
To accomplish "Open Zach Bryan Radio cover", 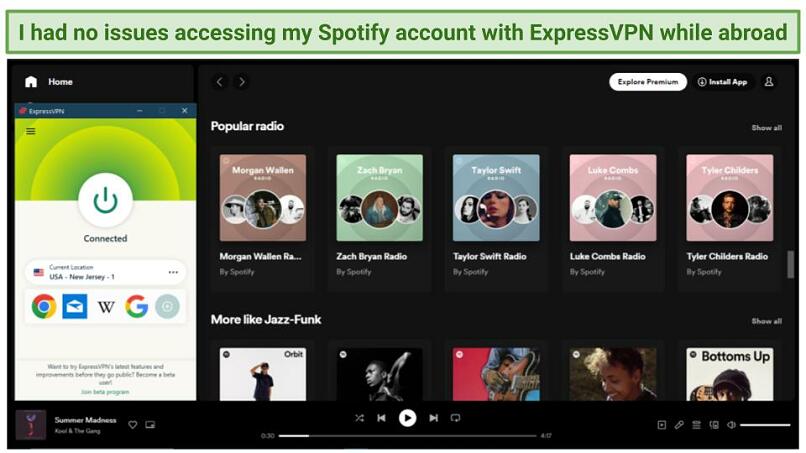I will [379, 198].
